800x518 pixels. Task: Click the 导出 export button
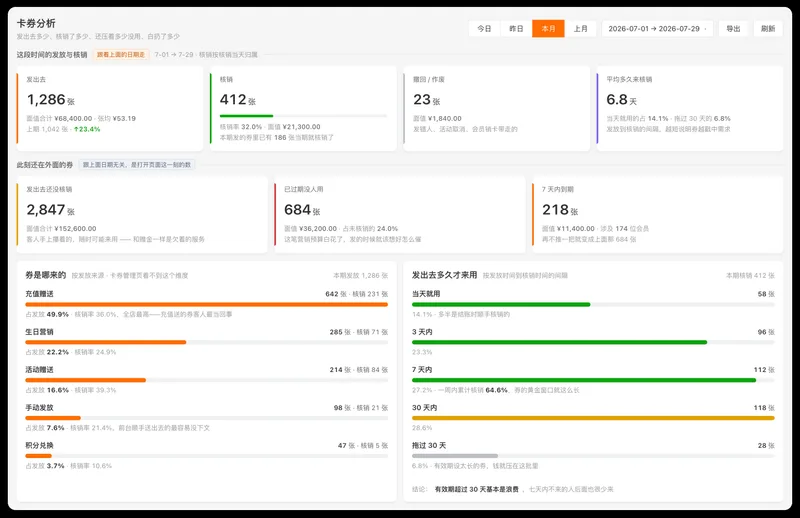click(x=733, y=29)
